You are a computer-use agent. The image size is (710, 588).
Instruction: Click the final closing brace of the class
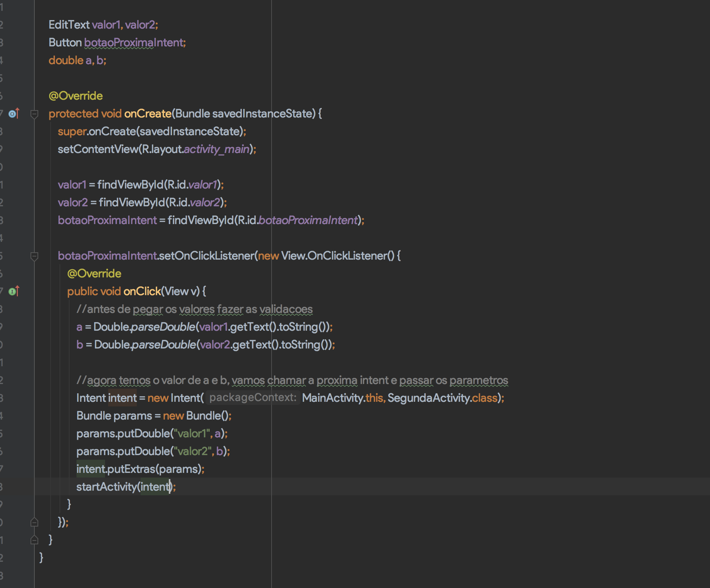(x=41, y=557)
